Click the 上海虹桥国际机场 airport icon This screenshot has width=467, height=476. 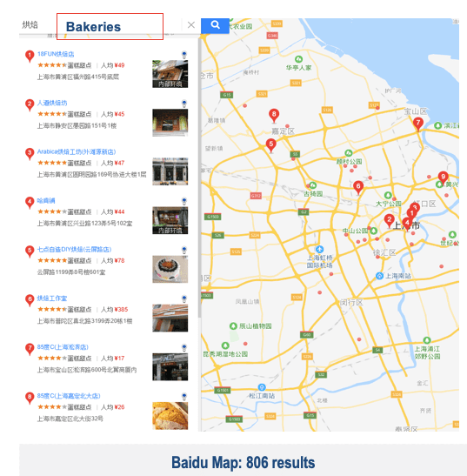pos(319,249)
